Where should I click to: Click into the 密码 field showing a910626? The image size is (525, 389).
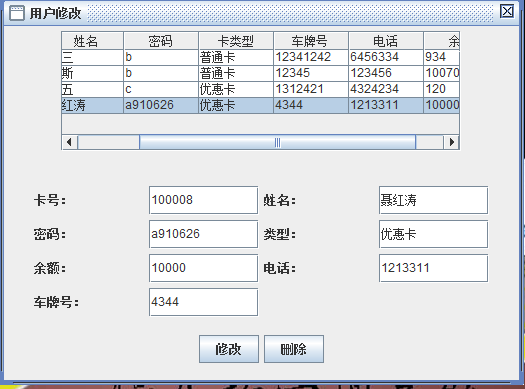(x=203, y=234)
